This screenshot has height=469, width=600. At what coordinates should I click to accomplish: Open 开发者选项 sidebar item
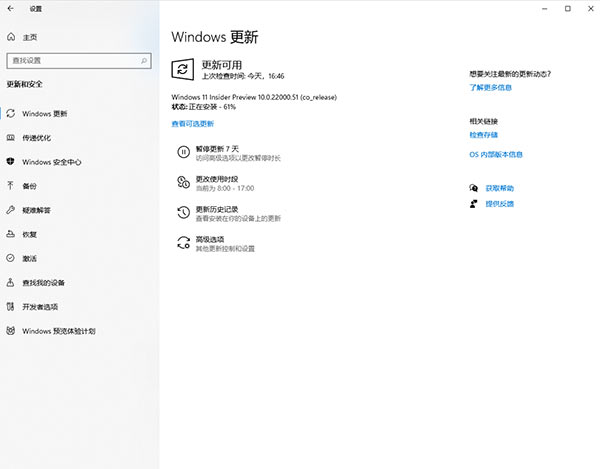[40, 307]
